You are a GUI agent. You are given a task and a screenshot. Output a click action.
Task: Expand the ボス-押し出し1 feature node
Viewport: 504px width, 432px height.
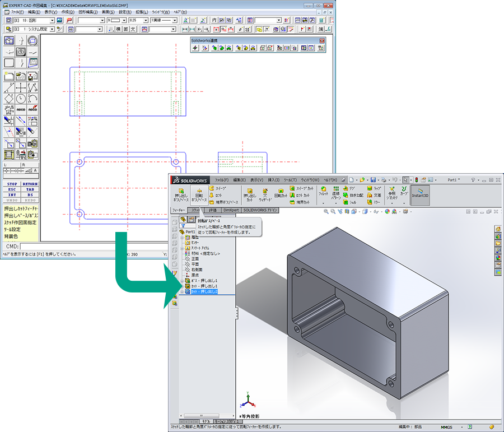(182, 281)
